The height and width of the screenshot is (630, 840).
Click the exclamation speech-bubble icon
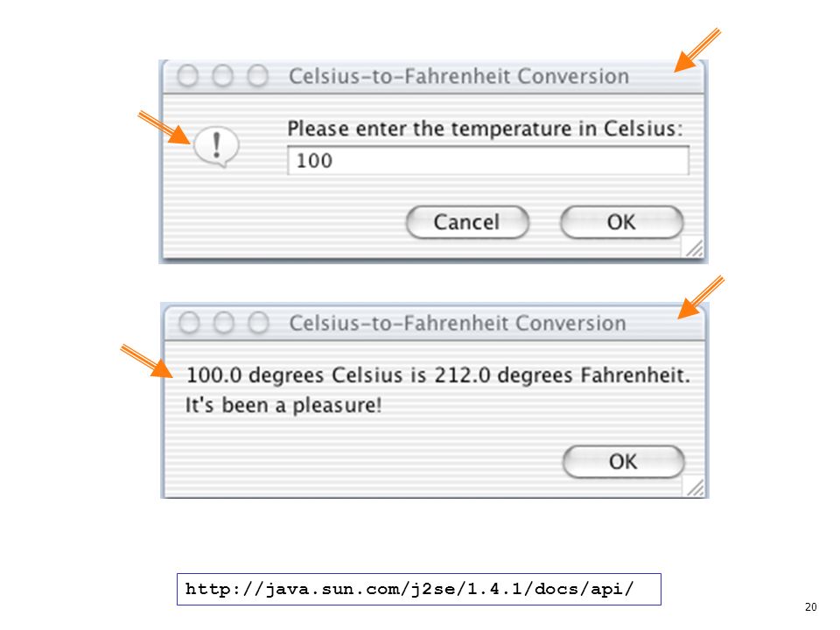(216, 147)
